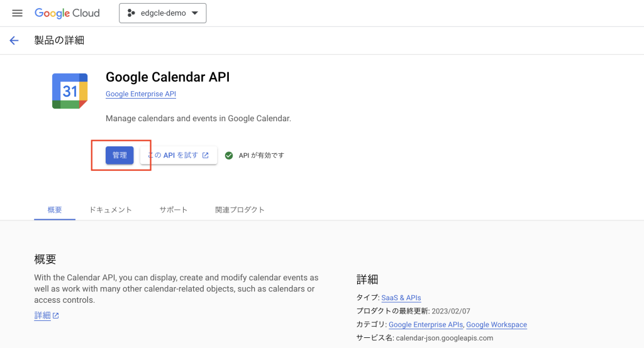The width and height of the screenshot is (644, 348).
Task: Go back with the left arrow icon
Action: pyautogui.click(x=14, y=40)
